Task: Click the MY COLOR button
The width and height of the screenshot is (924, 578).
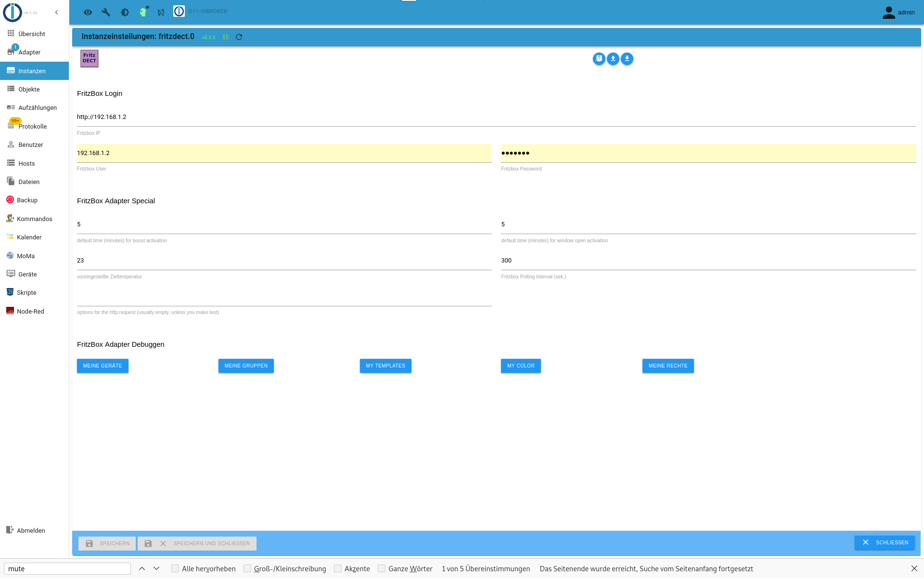Action: click(521, 366)
